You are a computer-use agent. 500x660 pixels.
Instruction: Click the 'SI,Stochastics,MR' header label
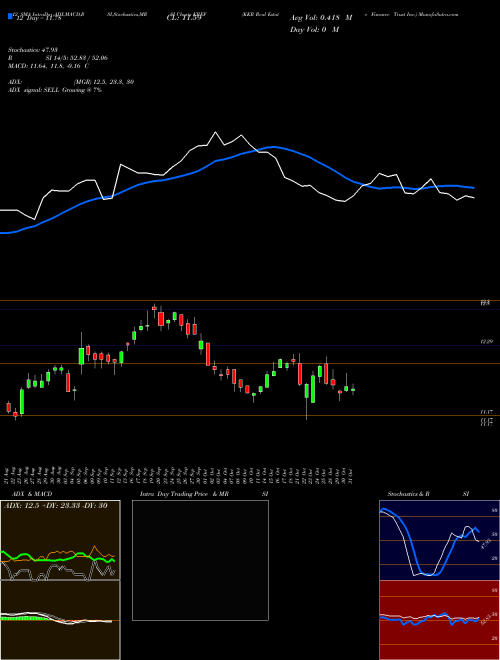coord(127,14)
